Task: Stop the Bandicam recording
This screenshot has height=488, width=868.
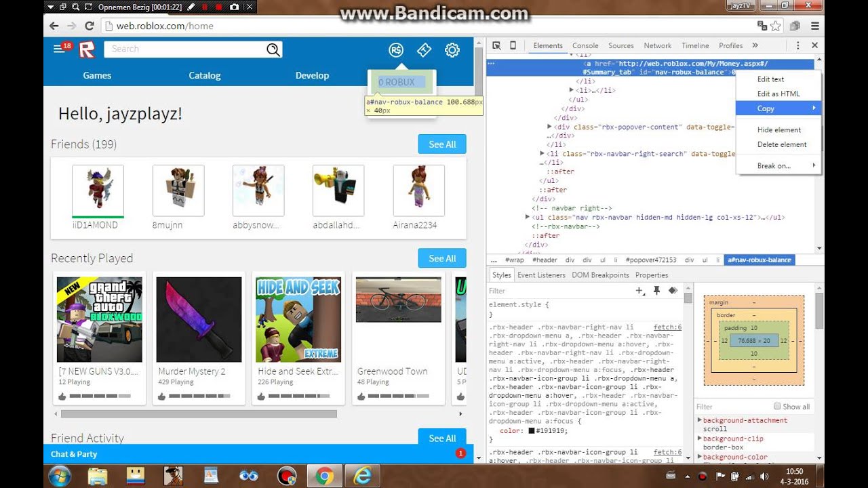Action: pos(218,6)
